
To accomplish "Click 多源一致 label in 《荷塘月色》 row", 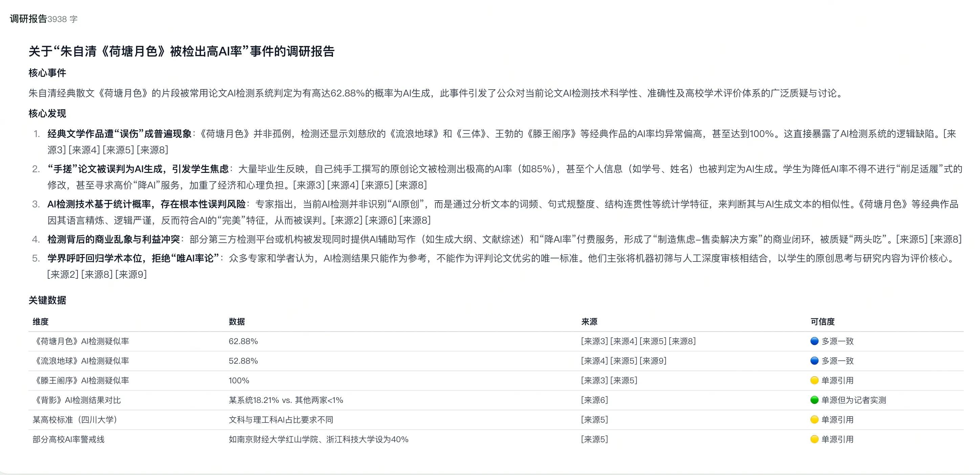I will [837, 341].
